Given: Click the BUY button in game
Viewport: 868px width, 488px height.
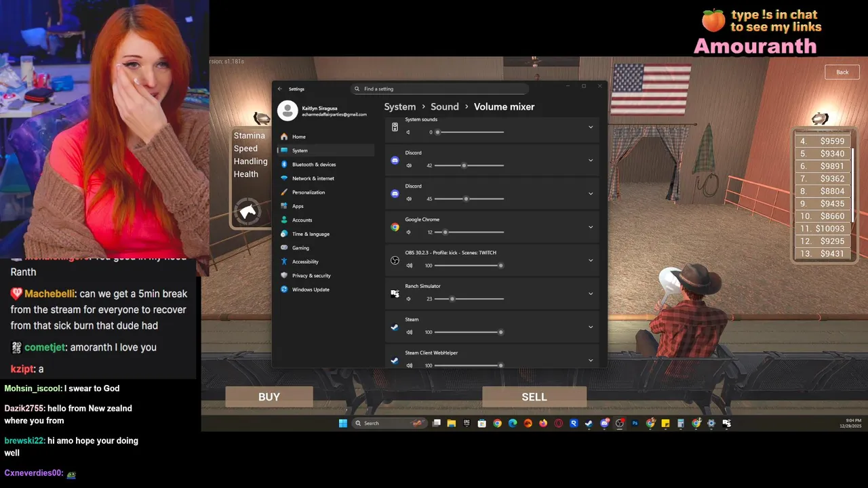Looking at the screenshot, I should click(x=269, y=396).
